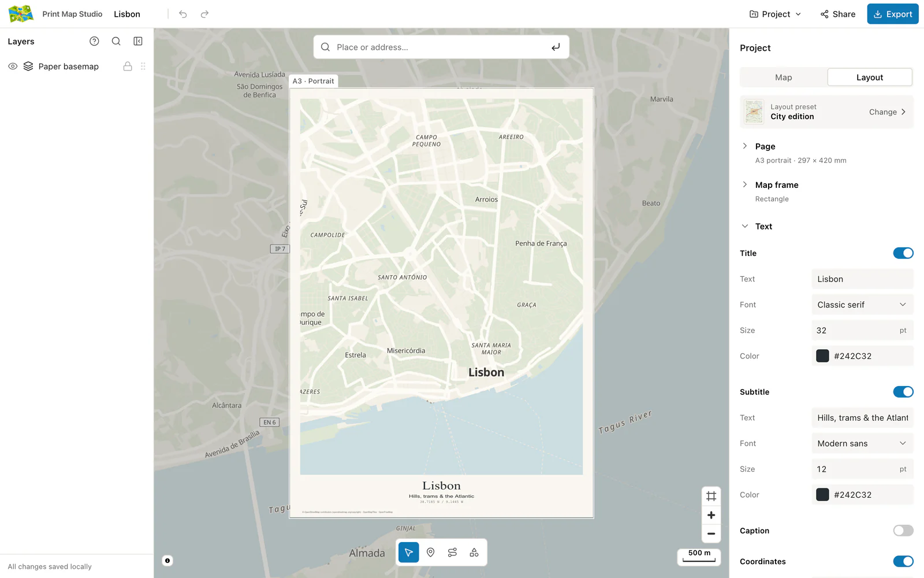
Task: Hide the Paper basemap layer
Action: pos(13,66)
